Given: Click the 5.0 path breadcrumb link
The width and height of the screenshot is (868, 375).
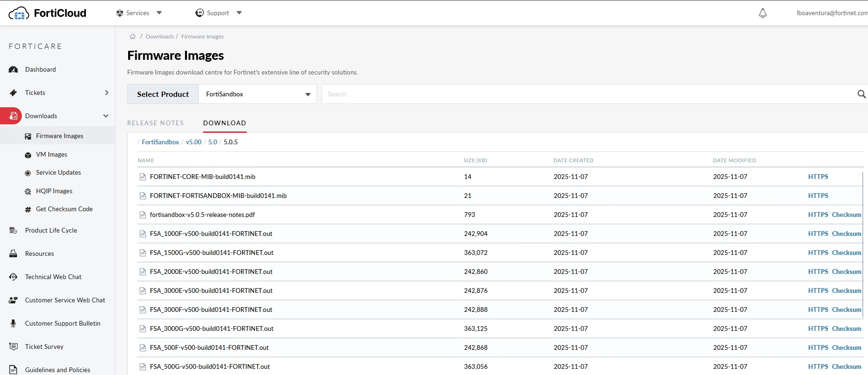Looking at the screenshot, I should [213, 142].
